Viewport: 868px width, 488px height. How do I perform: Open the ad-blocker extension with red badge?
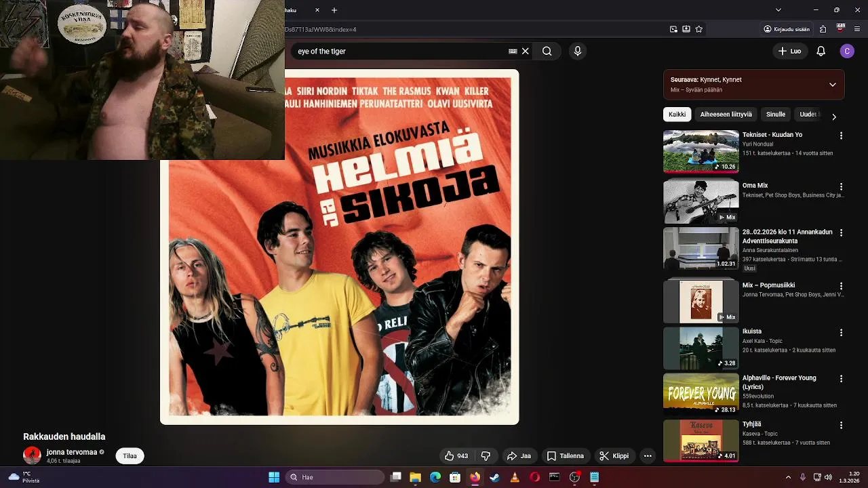(841, 28)
